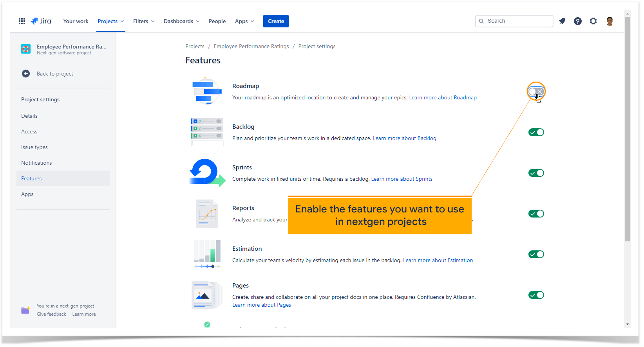Expand the Projects dropdown menu
The width and height of the screenshot is (644, 347).
(111, 21)
